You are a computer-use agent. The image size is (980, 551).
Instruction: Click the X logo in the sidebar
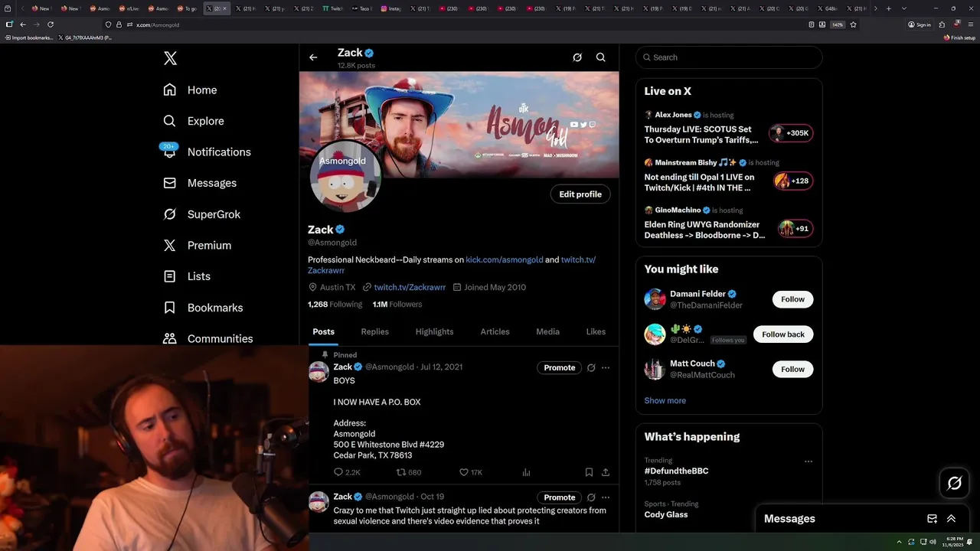tap(170, 58)
